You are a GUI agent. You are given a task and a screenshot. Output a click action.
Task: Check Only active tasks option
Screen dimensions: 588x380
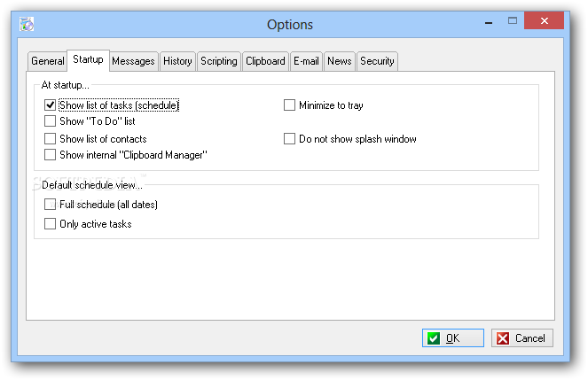pyautogui.click(x=51, y=224)
